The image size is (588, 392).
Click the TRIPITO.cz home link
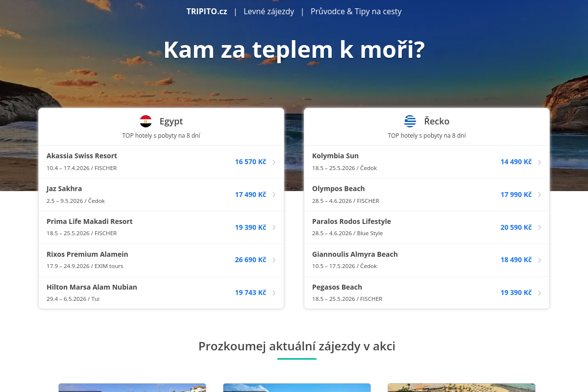[206, 11]
